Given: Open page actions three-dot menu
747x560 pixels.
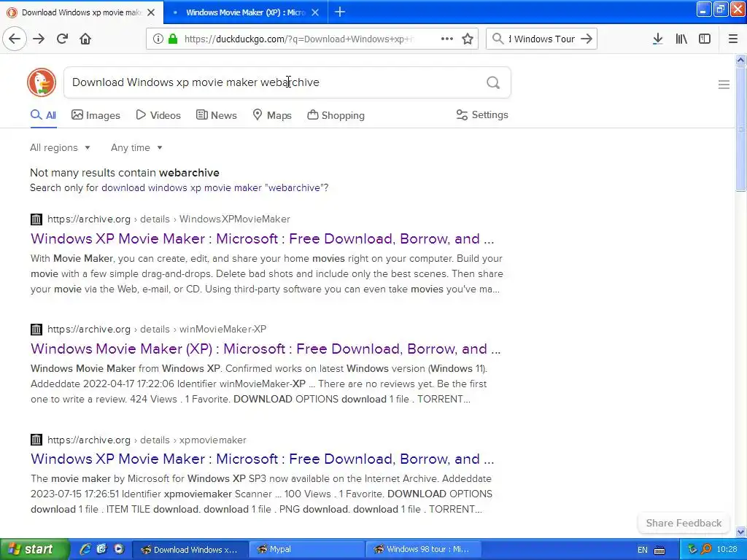Looking at the screenshot, I should tap(447, 39).
